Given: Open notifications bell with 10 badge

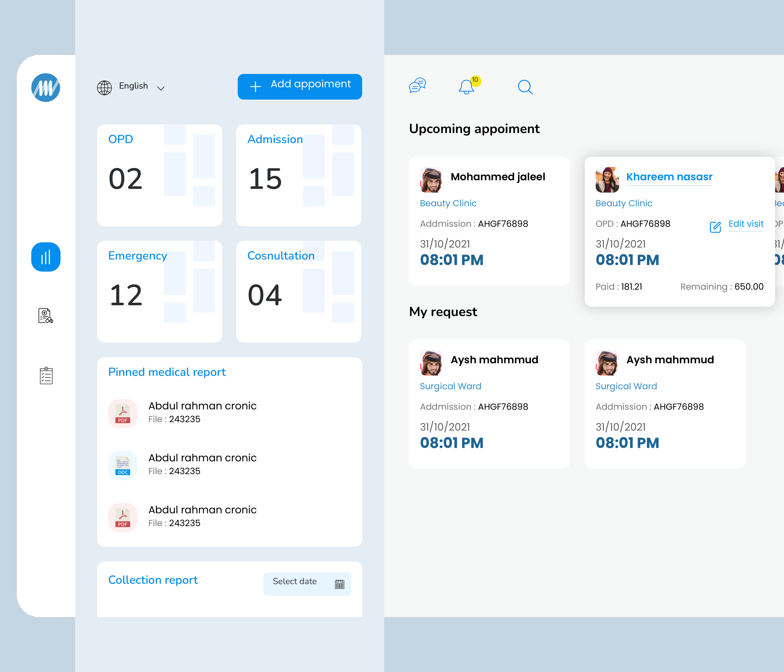Looking at the screenshot, I should (466, 87).
